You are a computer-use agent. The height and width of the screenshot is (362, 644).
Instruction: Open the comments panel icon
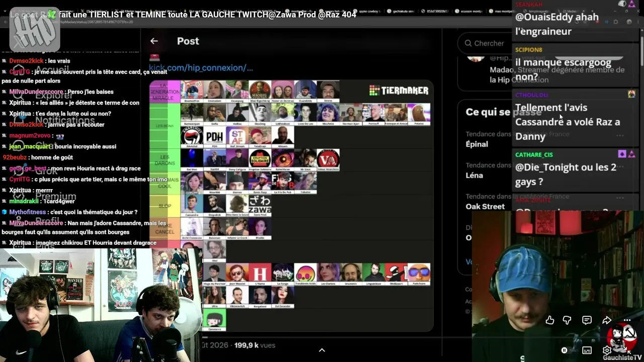(x=587, y=320)
